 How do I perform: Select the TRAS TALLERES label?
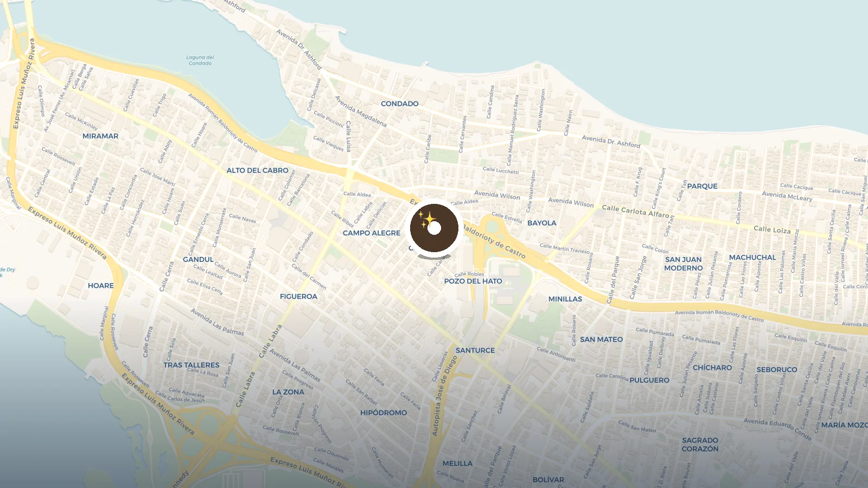pyautogui.click(x=192, y=365)
